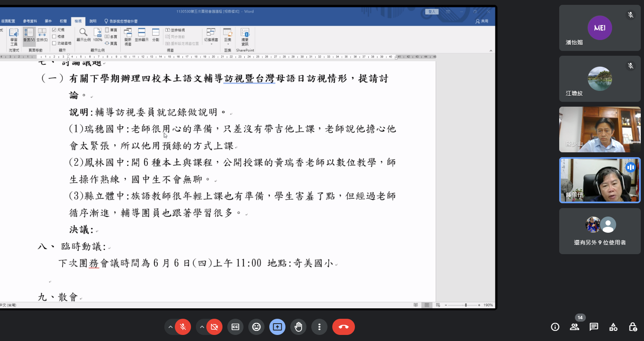Open the 參考資料 ribbon tab
This screenshot has width=644, height=341.
pos(30,21)
